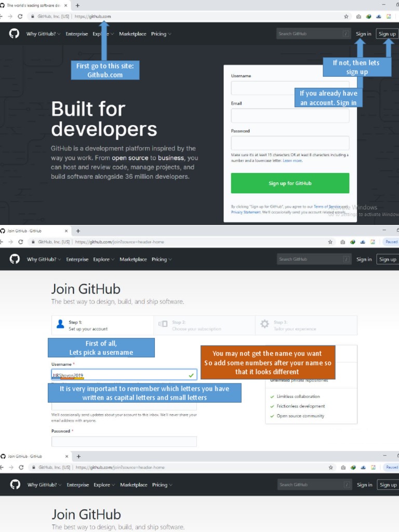Click the padlock site-info icon in top address bar
Image resolution: width=399 pixels, height=532 pixels.
[x=33, y=16]
